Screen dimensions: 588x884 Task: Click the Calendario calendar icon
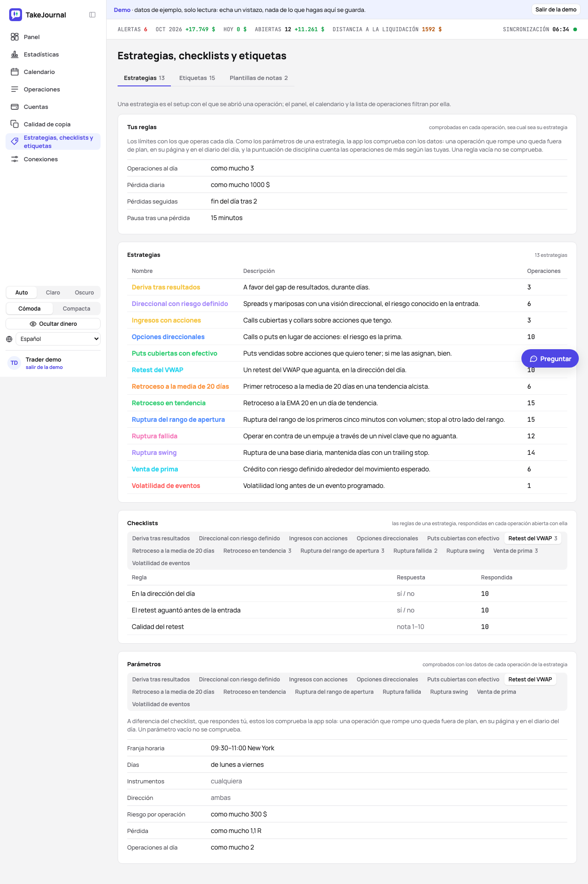pyautogui.click(x=15, y=72)
